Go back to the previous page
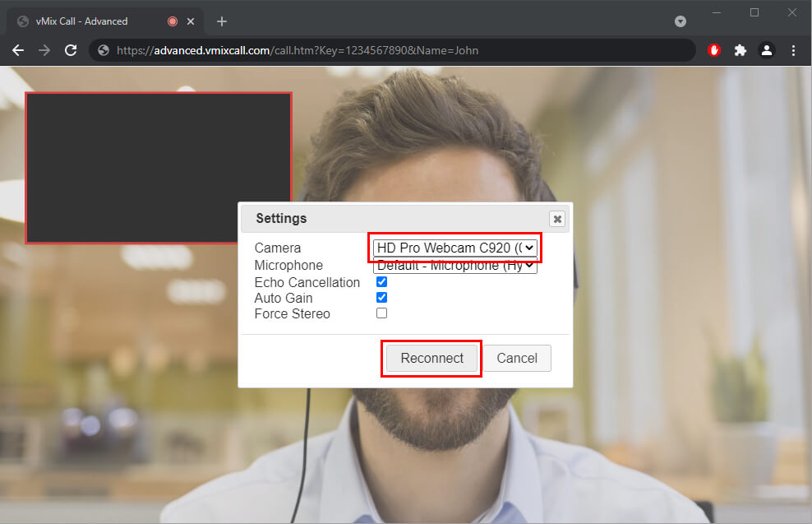The image size is (812, 524). click(18, 50)
